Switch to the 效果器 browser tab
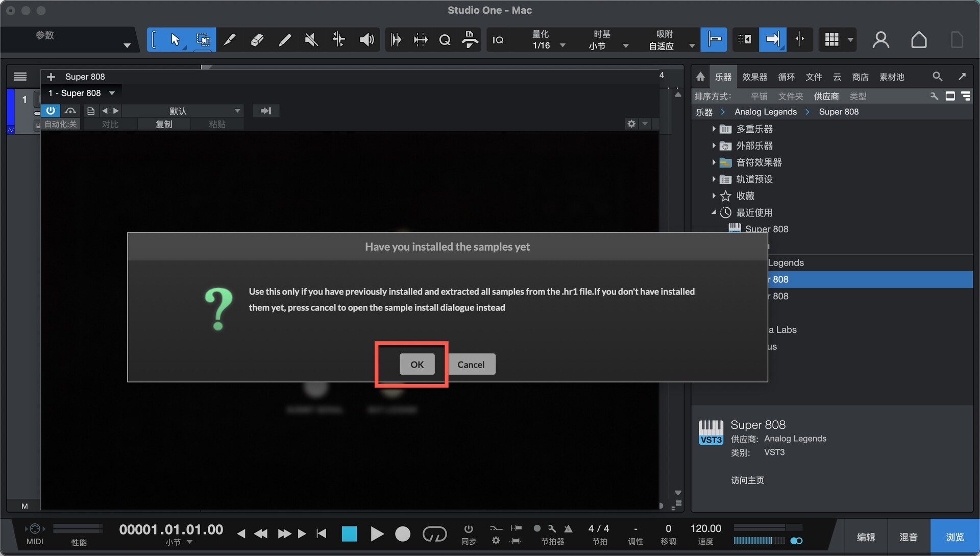980x556 pixels. 754,77
